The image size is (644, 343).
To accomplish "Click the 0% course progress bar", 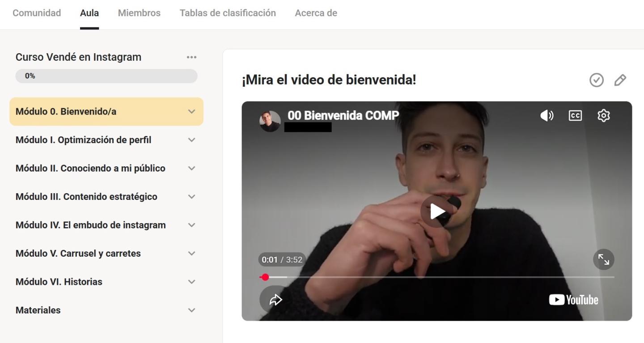I will pyautogui.click(x=106, y=76).
